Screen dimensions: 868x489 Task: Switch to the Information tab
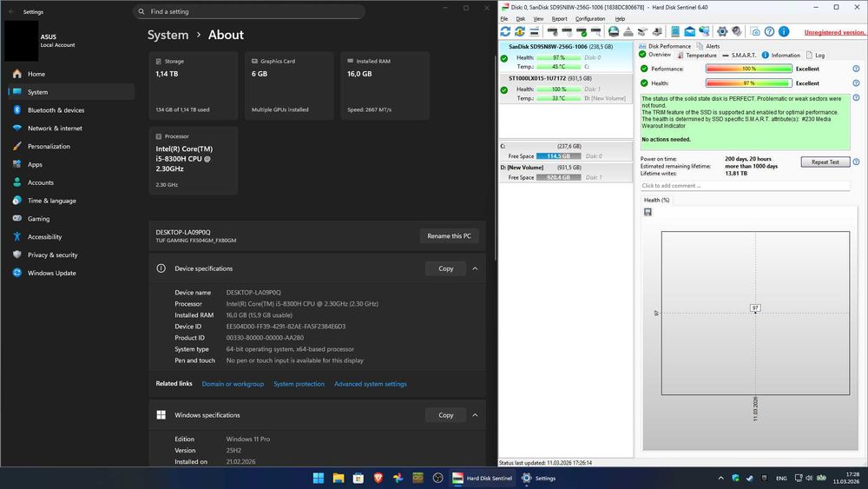tap(781, 56)
